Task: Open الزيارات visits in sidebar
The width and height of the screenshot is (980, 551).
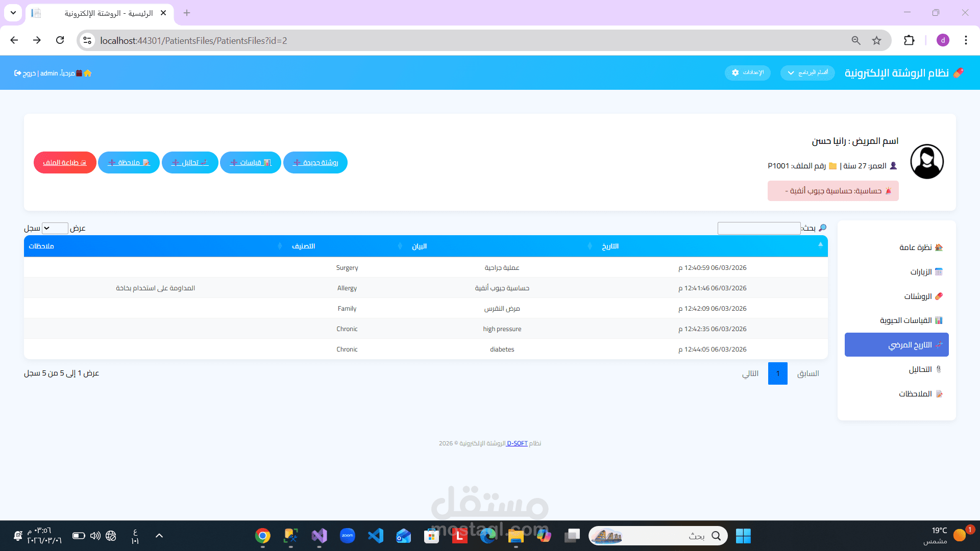Action: pos(921,271)
